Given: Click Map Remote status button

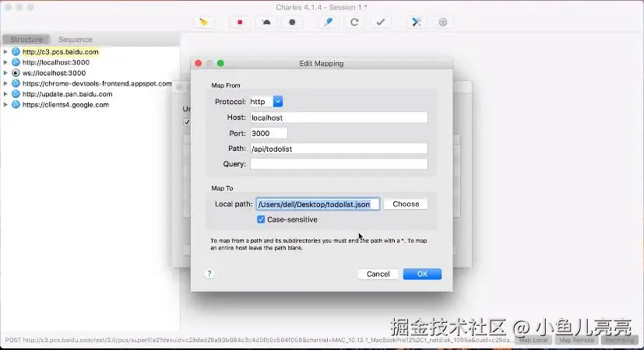Looking at the screenshot, I should [576, 340].
